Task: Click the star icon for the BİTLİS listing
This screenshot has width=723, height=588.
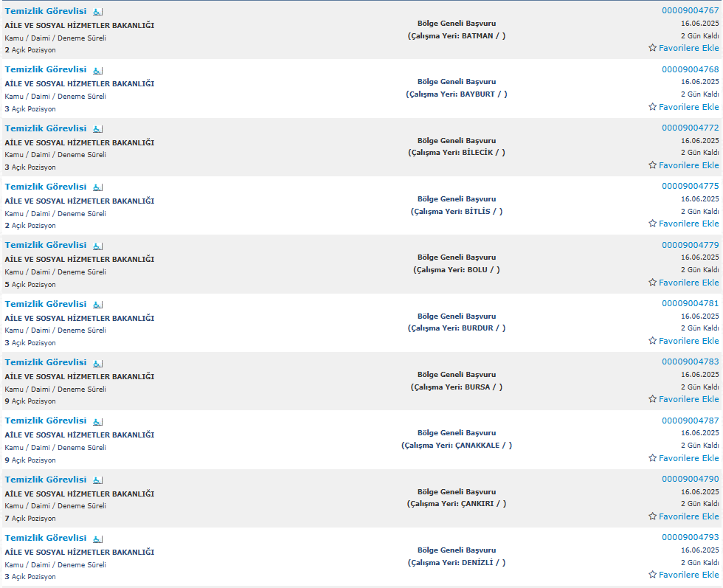Action: pyautogui.click(x=652, y=224)
